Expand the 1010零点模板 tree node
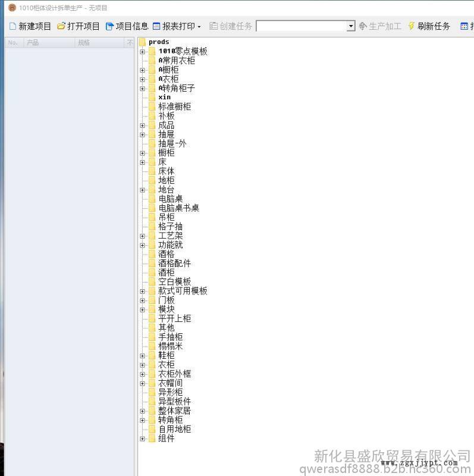The width and height of the screenshot is (474, 476). (x=143, y=52)
